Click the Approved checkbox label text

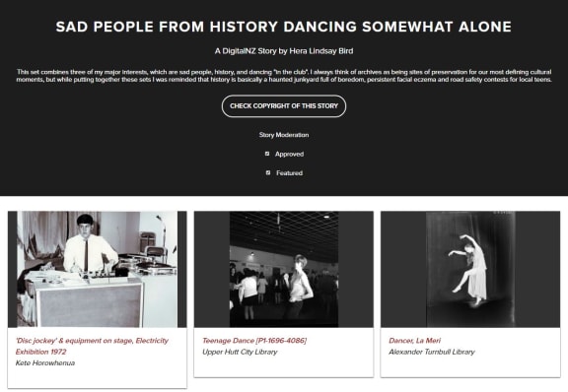tap(289, 154)
